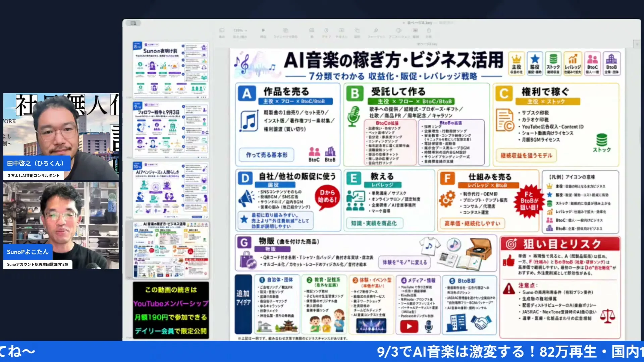Click the ストック coin-stack legend icon at slide top

(553, 63)
